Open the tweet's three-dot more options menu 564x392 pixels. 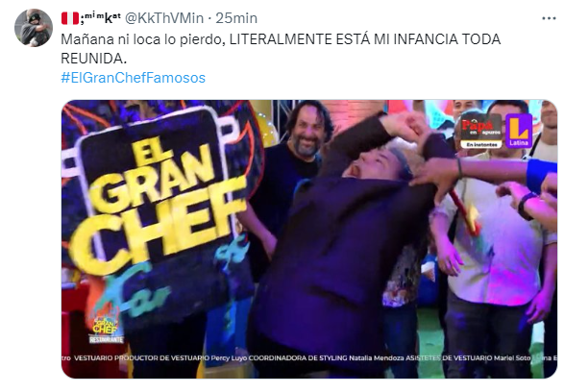coord(549,18)
